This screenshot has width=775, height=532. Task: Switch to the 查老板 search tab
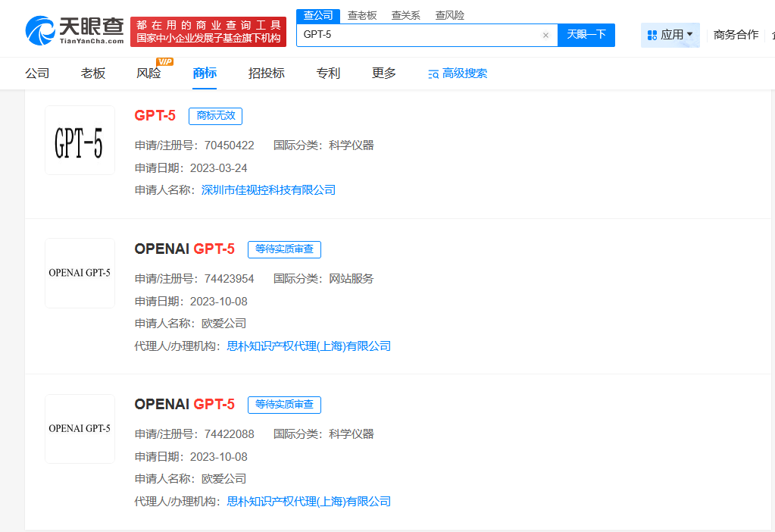362,14
